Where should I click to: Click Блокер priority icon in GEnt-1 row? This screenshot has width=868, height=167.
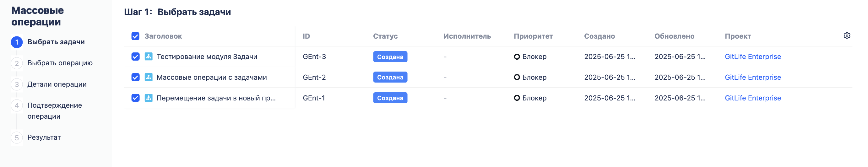pyautogui.click(x=517, y=98)
